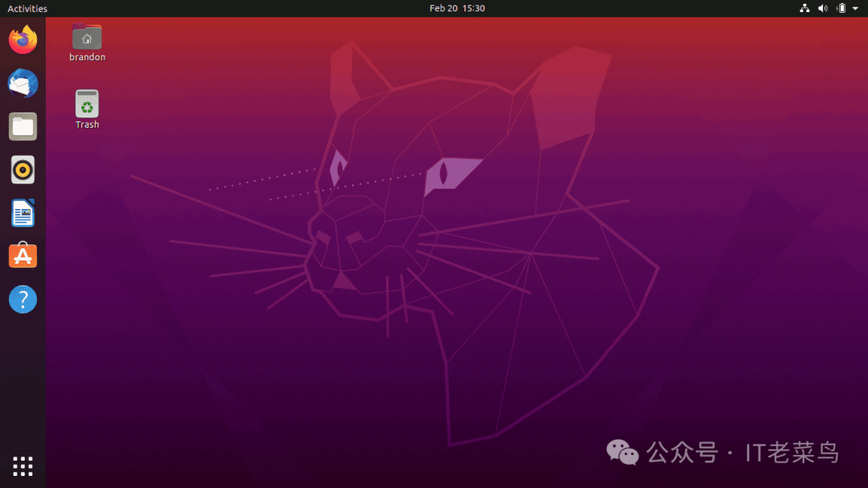Launch the Rhythmbox music player
This screenshot has width=868, height=488.
click(x=22, y=170)
